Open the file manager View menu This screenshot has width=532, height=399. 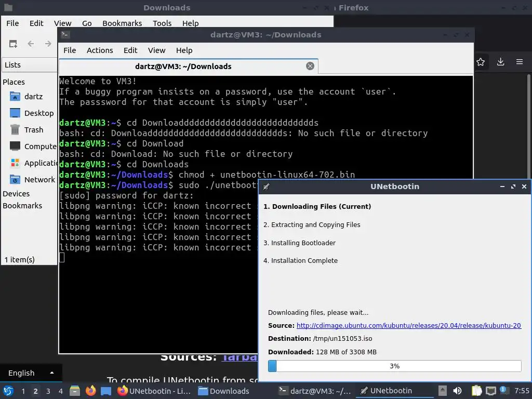point(62,23)
